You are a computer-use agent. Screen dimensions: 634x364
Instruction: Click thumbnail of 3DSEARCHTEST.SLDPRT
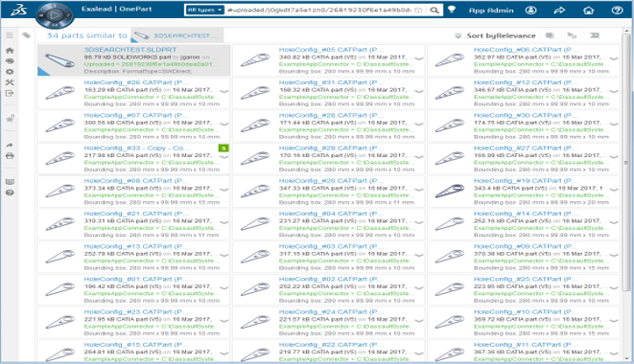(x=59, y=60)
